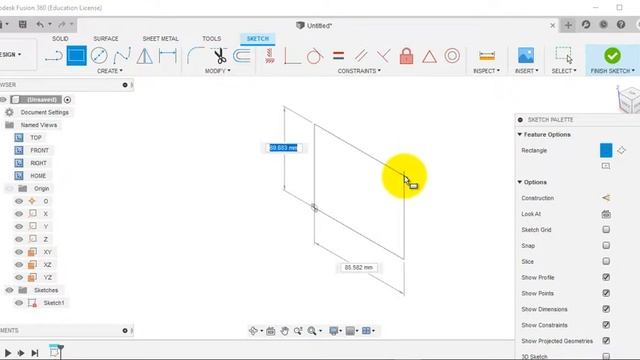Collapse the Options section

pyautogui.click(x=520, y=182)
